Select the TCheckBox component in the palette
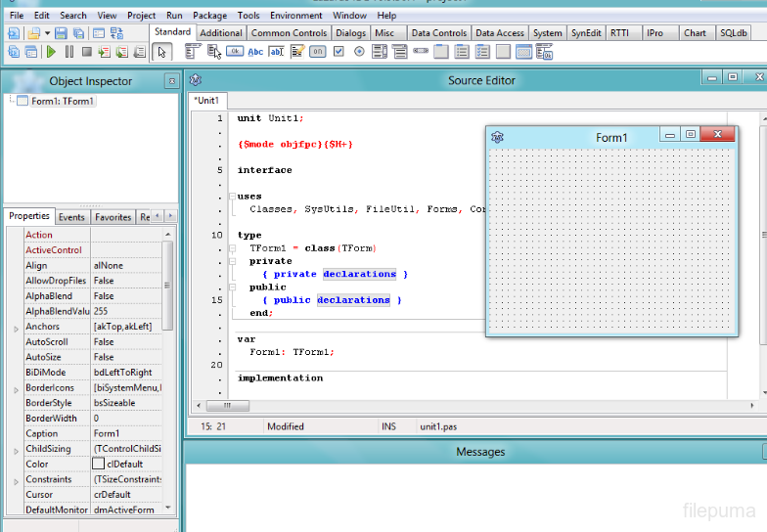 [x=338, y=51]
